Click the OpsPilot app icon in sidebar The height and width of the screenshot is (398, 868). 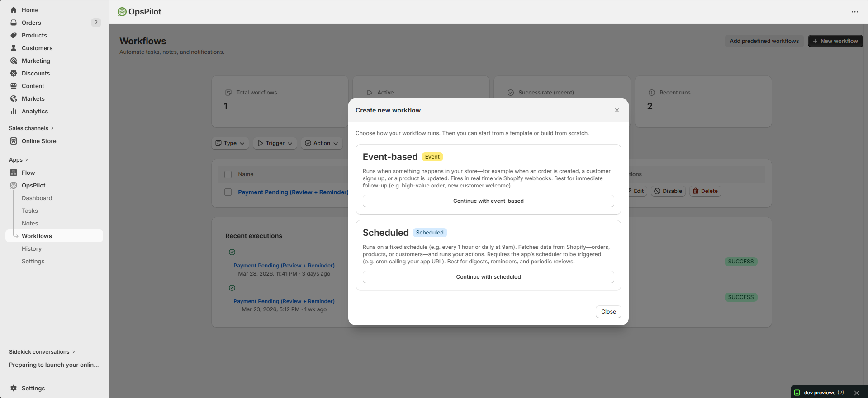tap(14, 185)
